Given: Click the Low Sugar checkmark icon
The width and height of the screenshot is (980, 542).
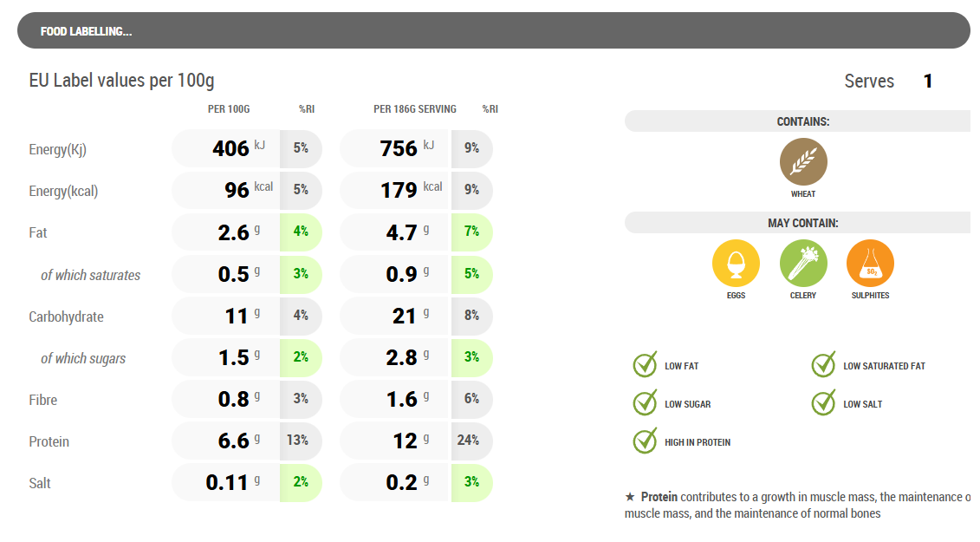Looking at the screenshot, I should coord(646,403).
